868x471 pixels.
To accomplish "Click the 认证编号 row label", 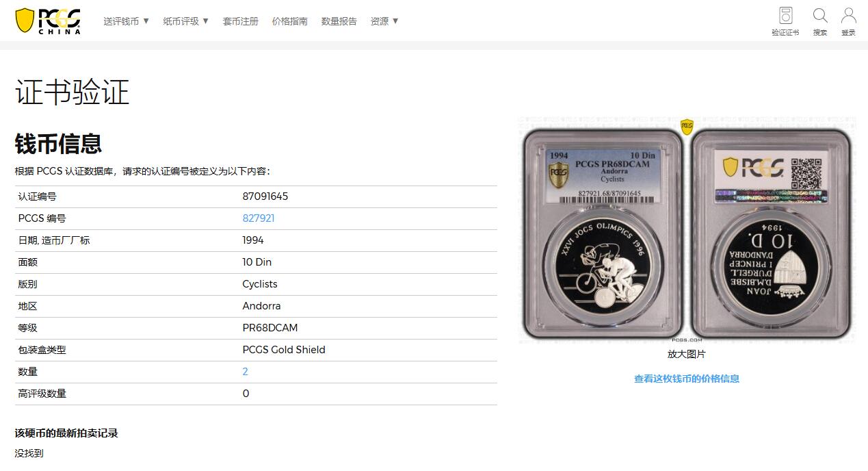I will pyautogui.click(x=37, y=196).
